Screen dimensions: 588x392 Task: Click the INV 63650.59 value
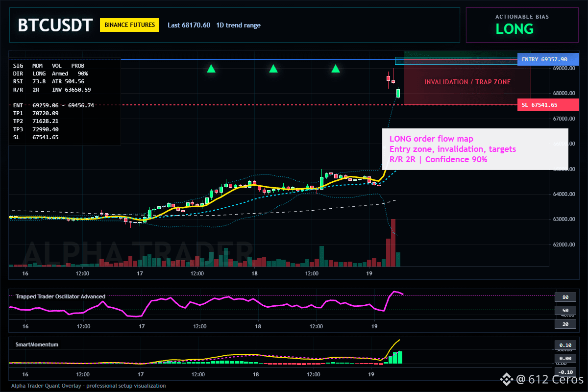72,90
